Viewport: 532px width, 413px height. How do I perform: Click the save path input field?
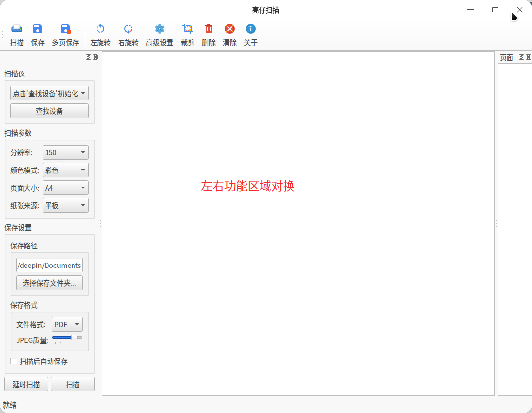click(x=49, y=265)
